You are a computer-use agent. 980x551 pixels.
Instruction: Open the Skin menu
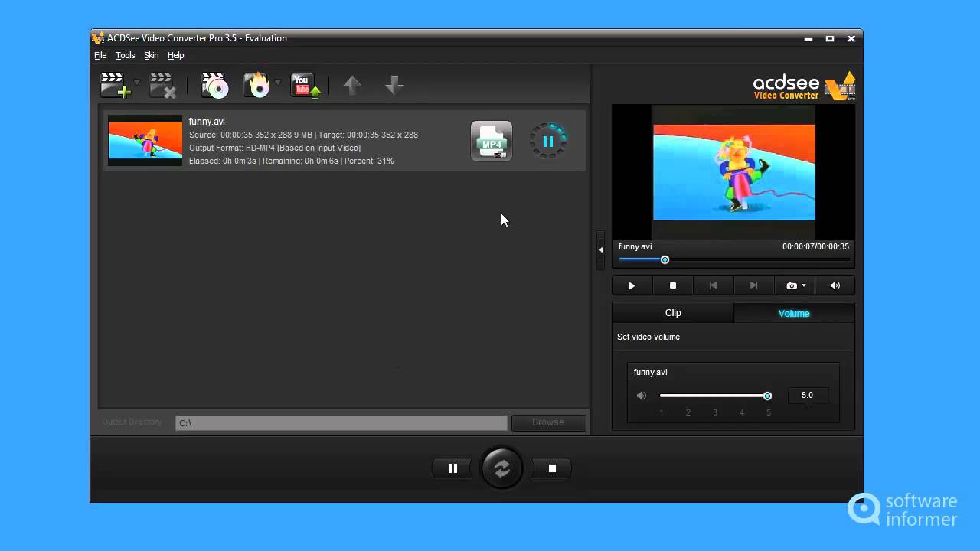[x=152, y=55]
